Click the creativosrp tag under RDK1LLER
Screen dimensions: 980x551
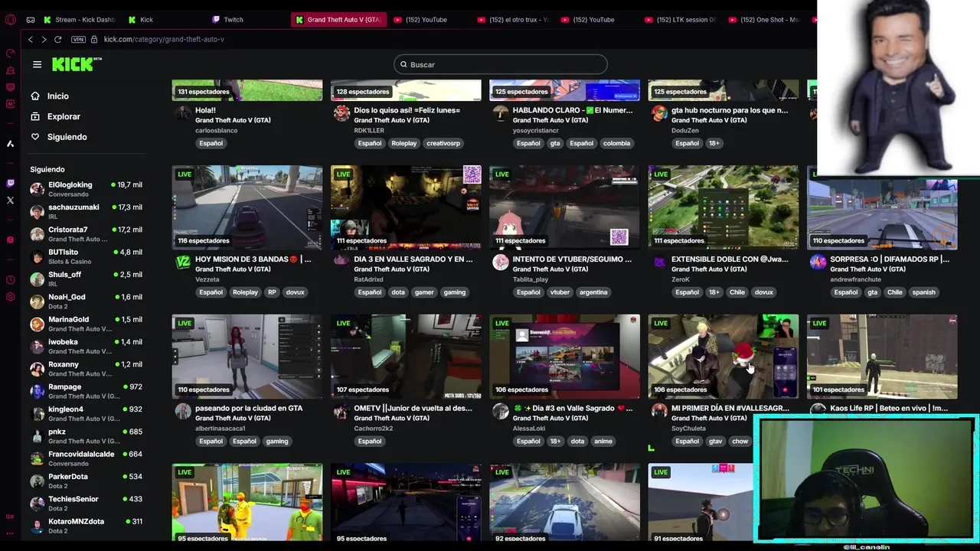[x=443, y=143]
